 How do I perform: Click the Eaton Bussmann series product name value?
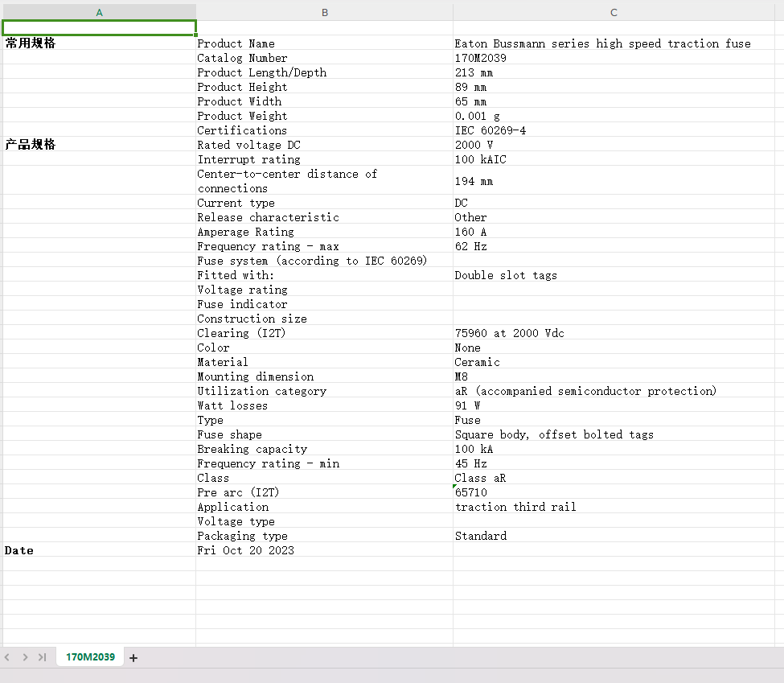coord(614,43)
